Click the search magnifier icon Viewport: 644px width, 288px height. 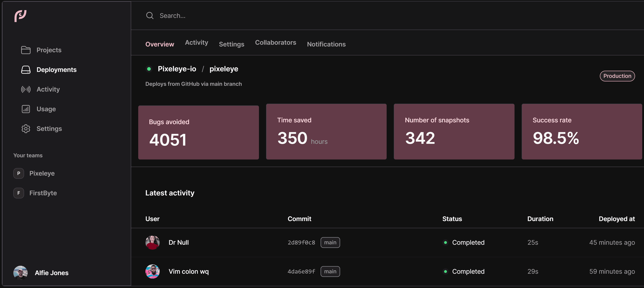tap(150, 16)
